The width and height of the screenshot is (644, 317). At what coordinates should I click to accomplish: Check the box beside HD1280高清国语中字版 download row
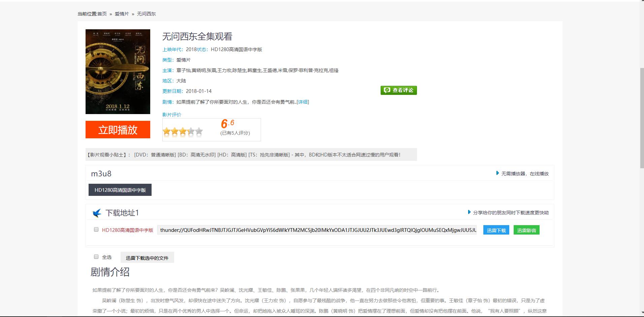[x=96, y=229]
